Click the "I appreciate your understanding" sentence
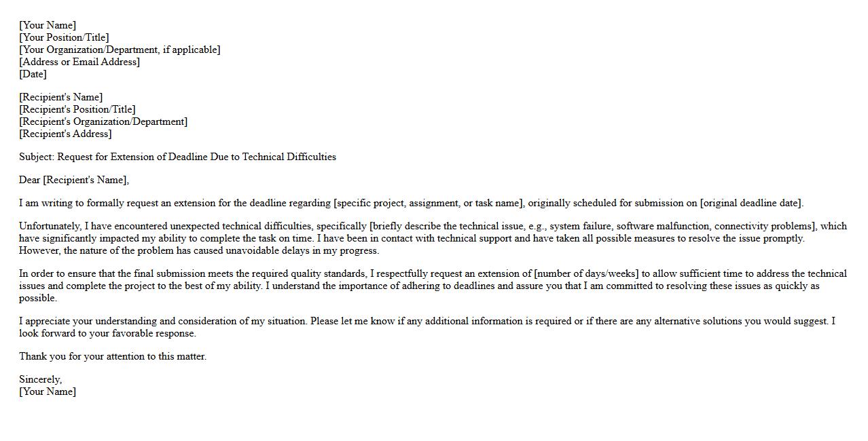 tap(163, 321)
